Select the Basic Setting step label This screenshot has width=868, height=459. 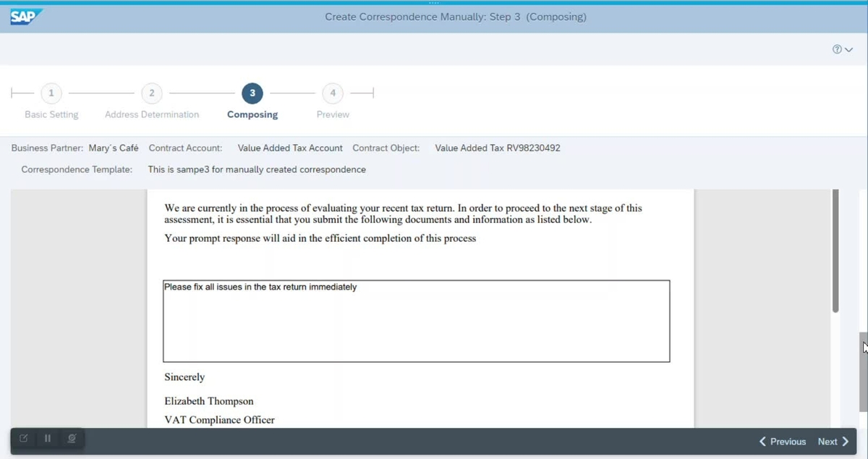tap(51, 114)
